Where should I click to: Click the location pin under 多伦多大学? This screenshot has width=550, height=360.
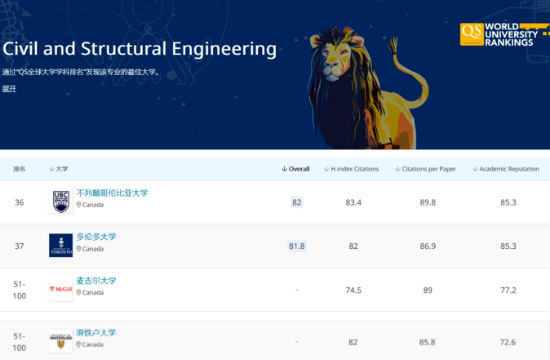click(x=79, y=249)
